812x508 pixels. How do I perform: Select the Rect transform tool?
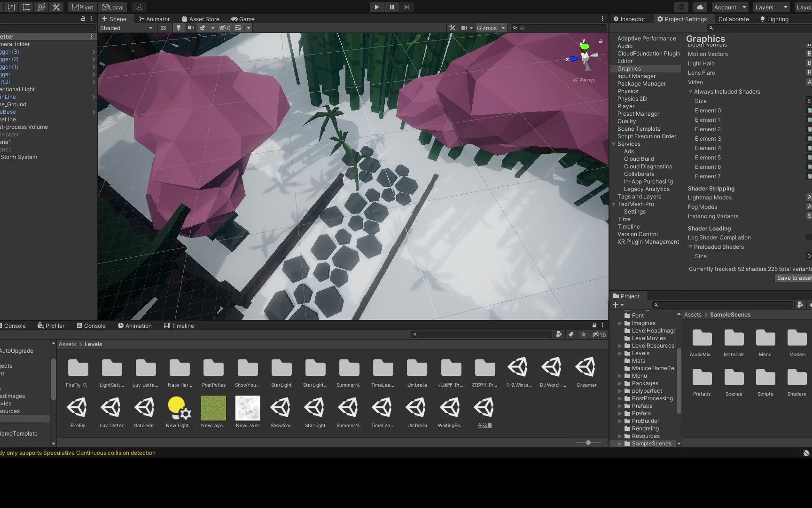coord(26,7)
